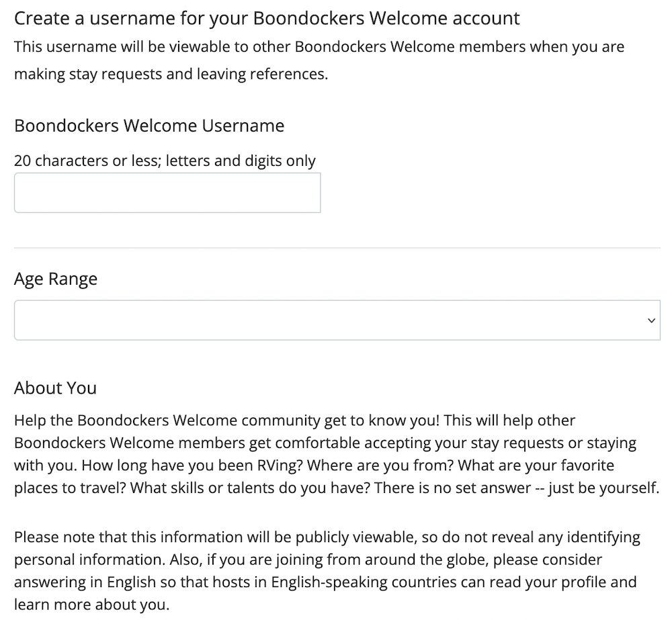Open the Age Range dropdown
Image resolution: width=672 pixels, height=620 pixels.
pos(337,320)
